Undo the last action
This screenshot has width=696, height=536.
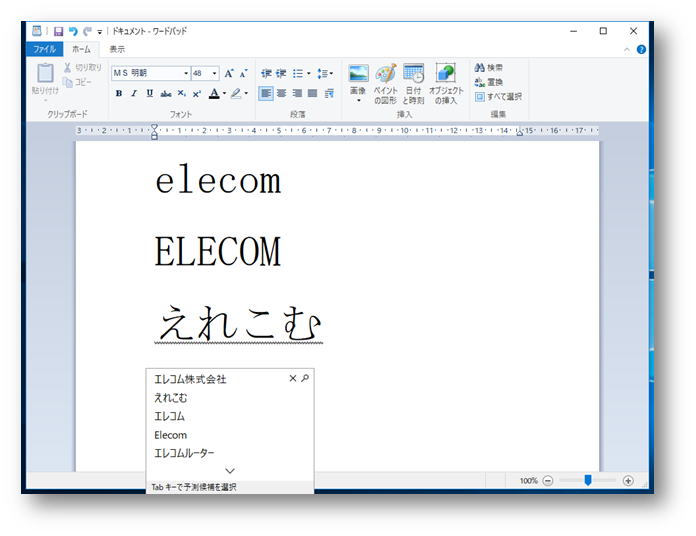(x=73, y=31)
